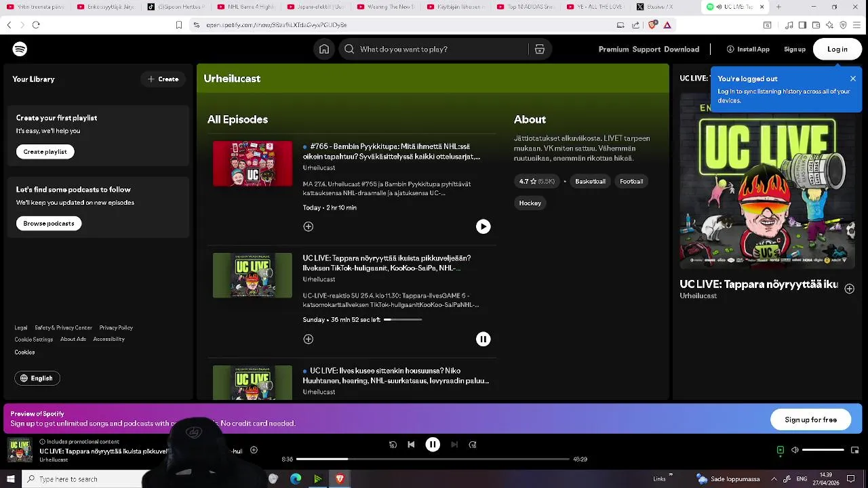Viewport: 868px width, 488px height.
Task: Open browser hamburger menu
Action: (857, 25)
